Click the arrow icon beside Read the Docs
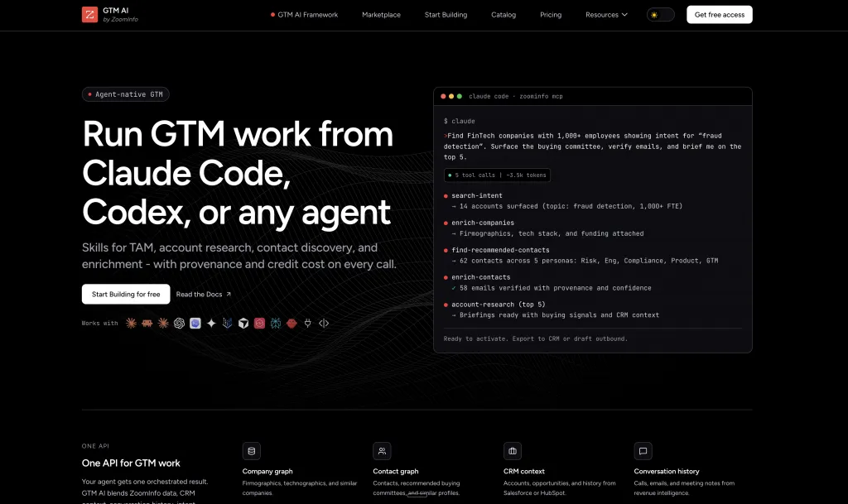Screen dimensions: 848x504 point(229,295)
